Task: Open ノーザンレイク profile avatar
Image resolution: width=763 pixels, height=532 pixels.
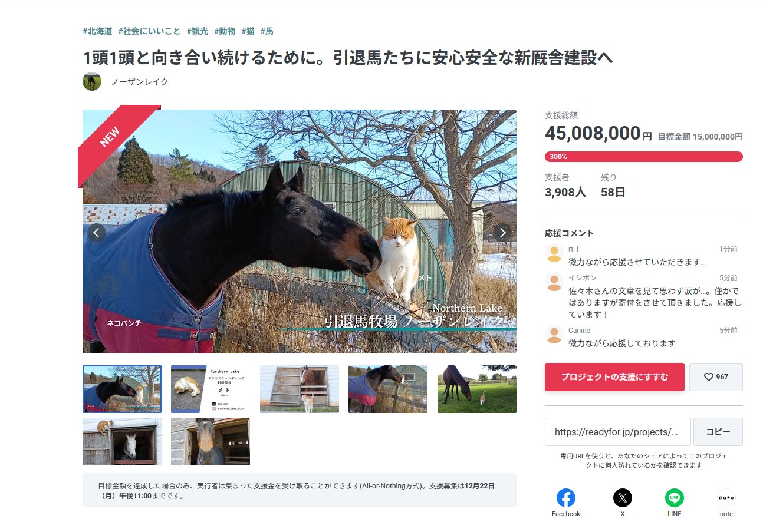Action: coord(92,81)
